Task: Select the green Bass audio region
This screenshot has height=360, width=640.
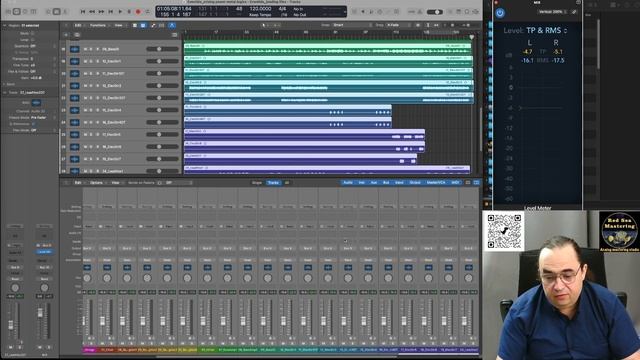Action: tap(328, 49)
